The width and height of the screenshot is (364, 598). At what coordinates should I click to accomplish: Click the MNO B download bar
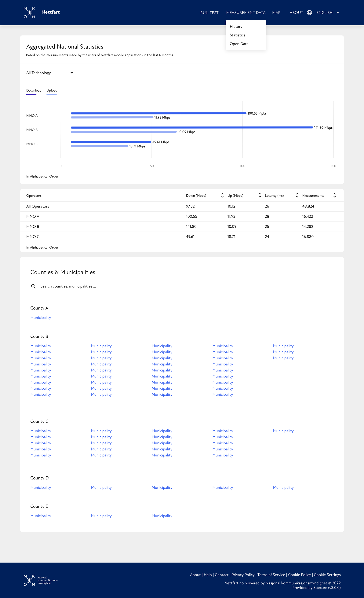[192, 127]
